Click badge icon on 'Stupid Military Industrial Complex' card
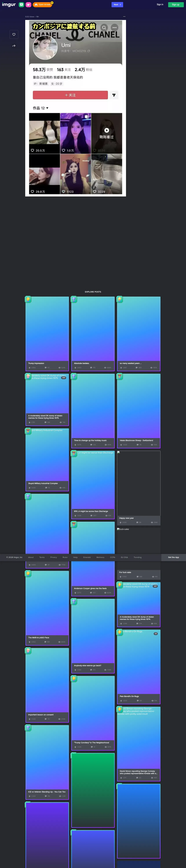186x868 pixels. click(x=28, y=431)
